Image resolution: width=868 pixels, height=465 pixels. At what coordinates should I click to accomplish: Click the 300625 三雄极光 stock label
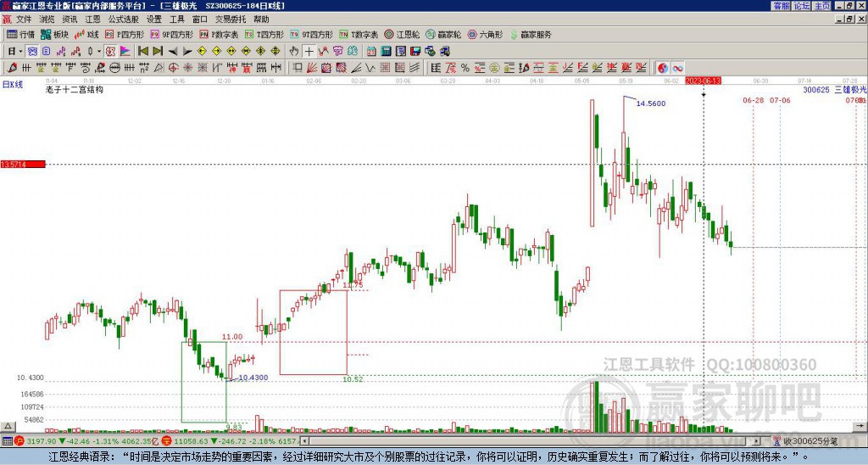[x=835, y=90]
